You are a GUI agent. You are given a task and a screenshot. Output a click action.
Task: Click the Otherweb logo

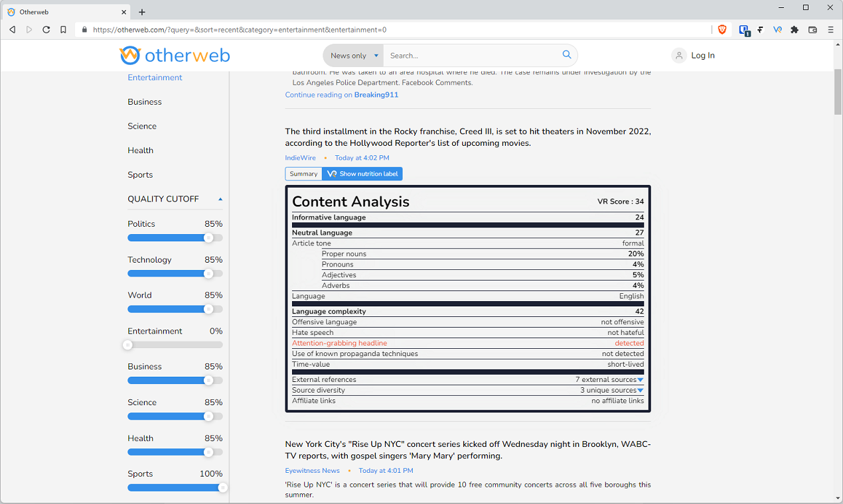(x=175, y=56)
